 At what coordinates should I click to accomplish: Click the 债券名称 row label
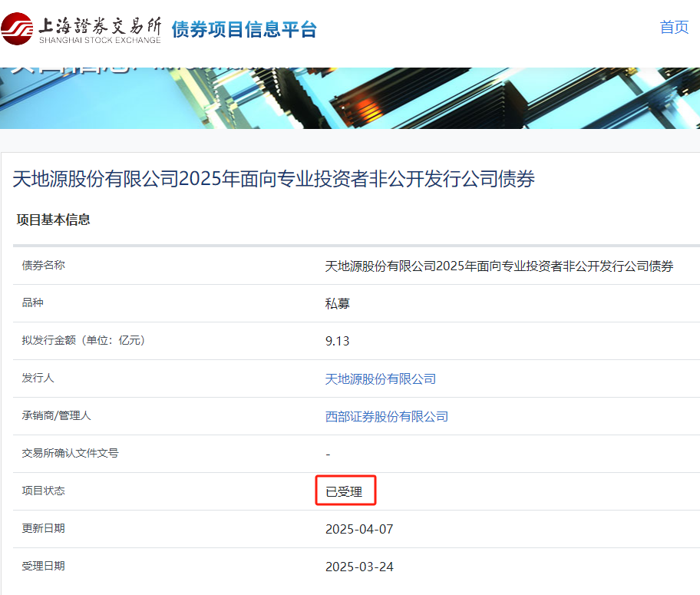pos(43,266)
